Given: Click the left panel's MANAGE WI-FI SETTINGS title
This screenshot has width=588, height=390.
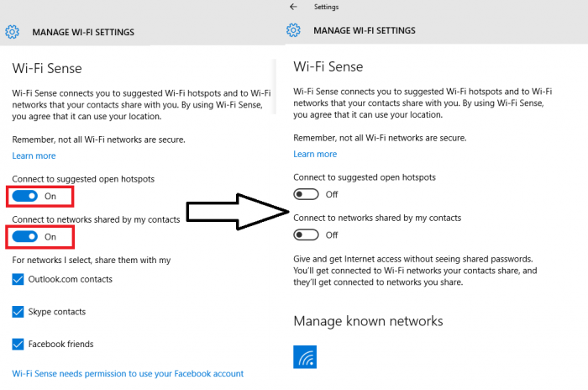Looking at the screenshot, I should pos(82,33).
